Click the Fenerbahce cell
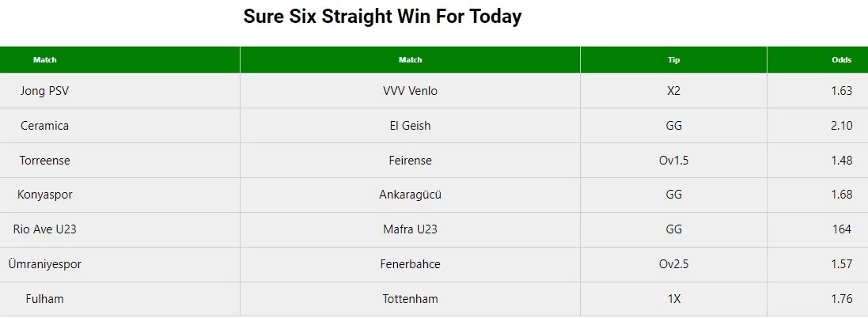Image resolution: width=868 pixels, height=318 pixels. 410,264
